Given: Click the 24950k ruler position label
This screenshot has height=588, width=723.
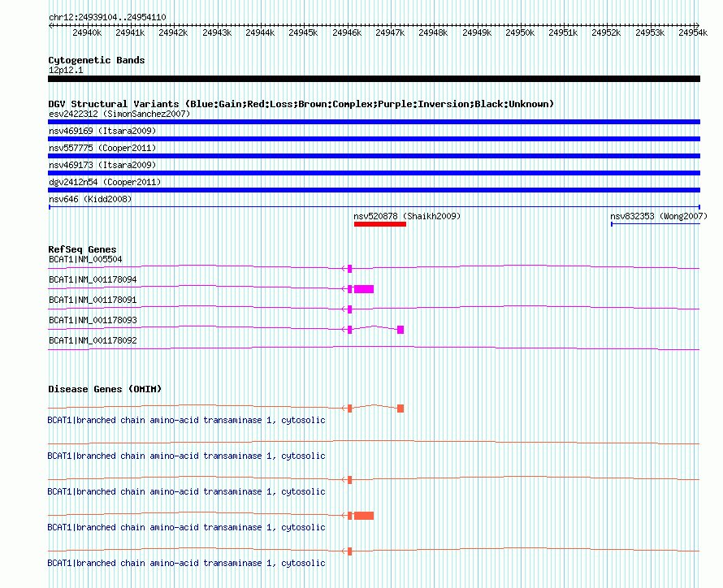Looking at the screenshot, I should pyautogui.click(x=520, y=32).
